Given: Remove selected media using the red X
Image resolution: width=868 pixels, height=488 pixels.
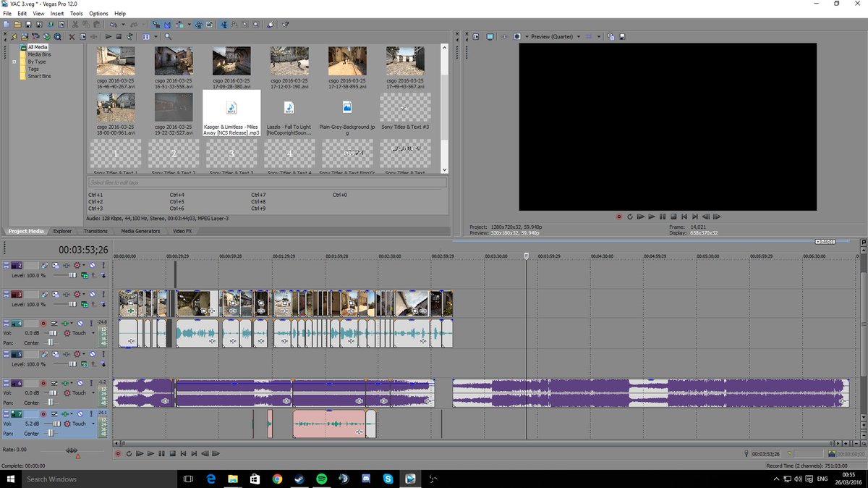Looking at the screenshot, I should (x=72, y=36).
